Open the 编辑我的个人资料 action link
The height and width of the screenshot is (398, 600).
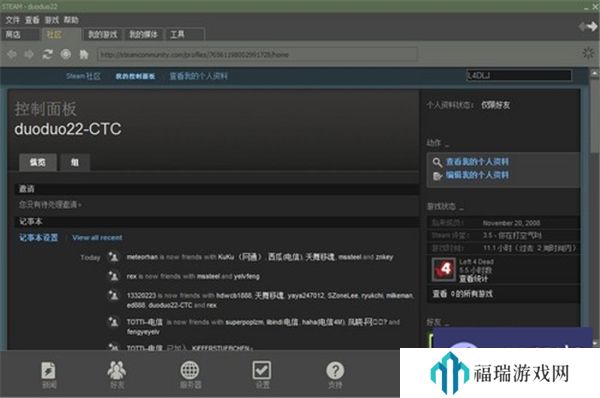coord(477,175)
